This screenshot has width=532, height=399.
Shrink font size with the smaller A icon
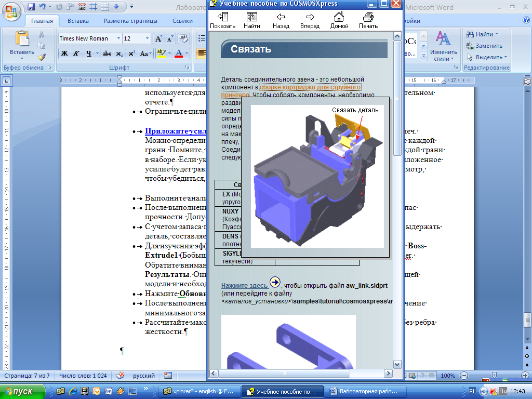(x=169, y=38)
